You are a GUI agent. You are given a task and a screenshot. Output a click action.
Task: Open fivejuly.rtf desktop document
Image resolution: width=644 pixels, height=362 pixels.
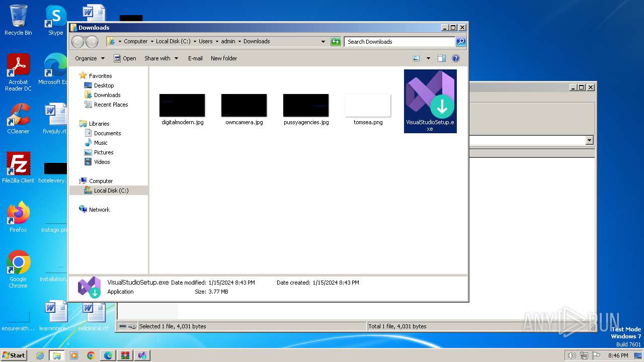coord(54,119)
